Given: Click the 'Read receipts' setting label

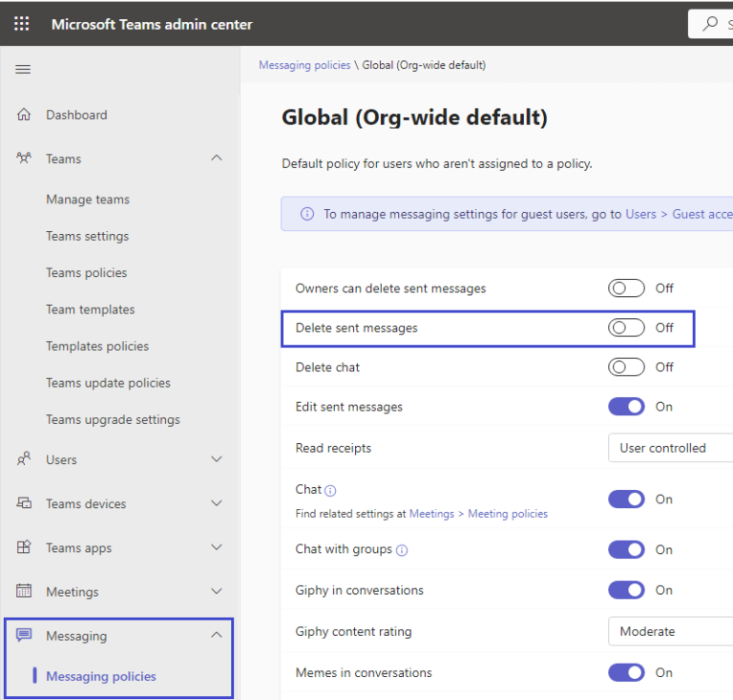Looking at the screenshot, I should (x=333, y=448).
